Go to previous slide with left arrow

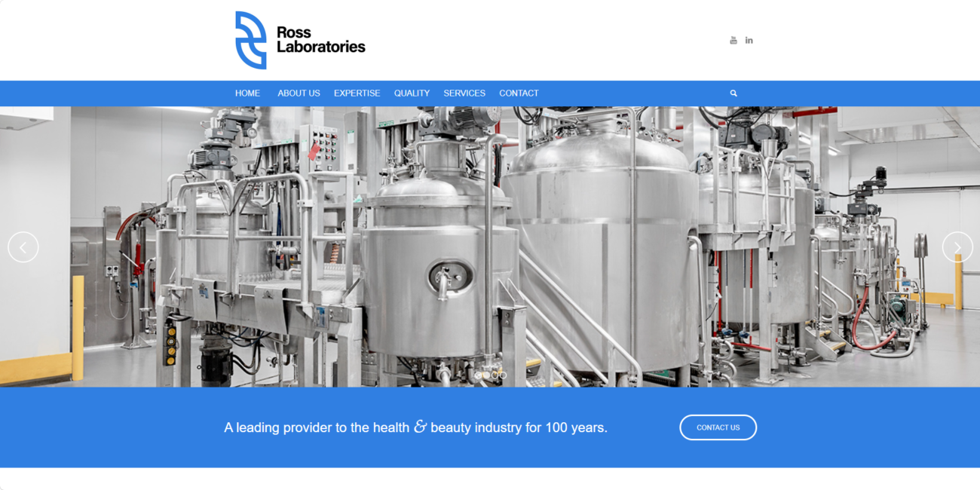coord(23,247)
